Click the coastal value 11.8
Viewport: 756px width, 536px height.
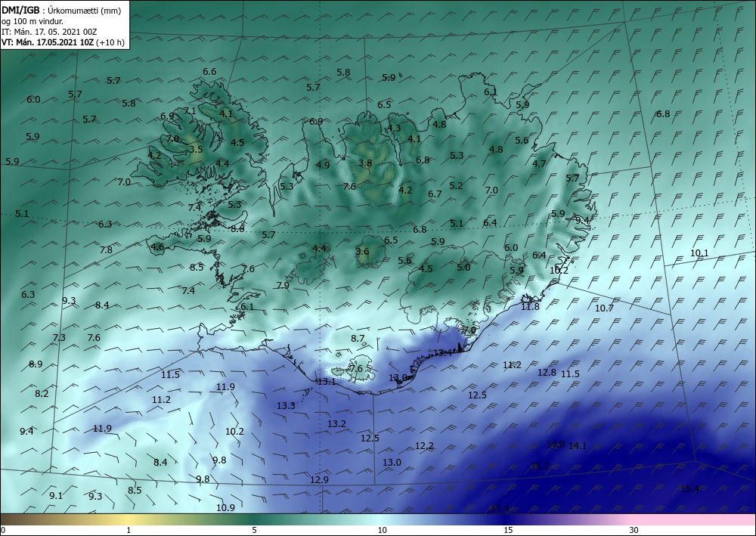click(x=531, y=306)
